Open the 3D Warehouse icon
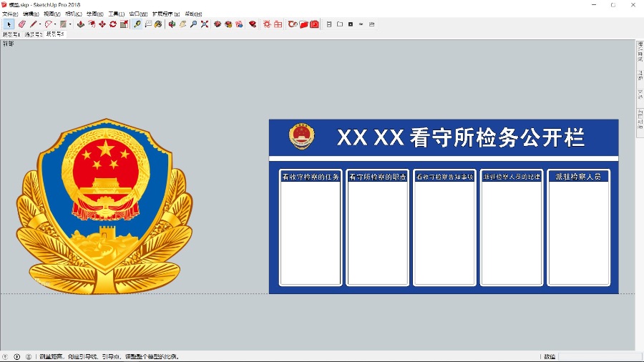Viewport: 644px width, 362px height. click(218, 24)
